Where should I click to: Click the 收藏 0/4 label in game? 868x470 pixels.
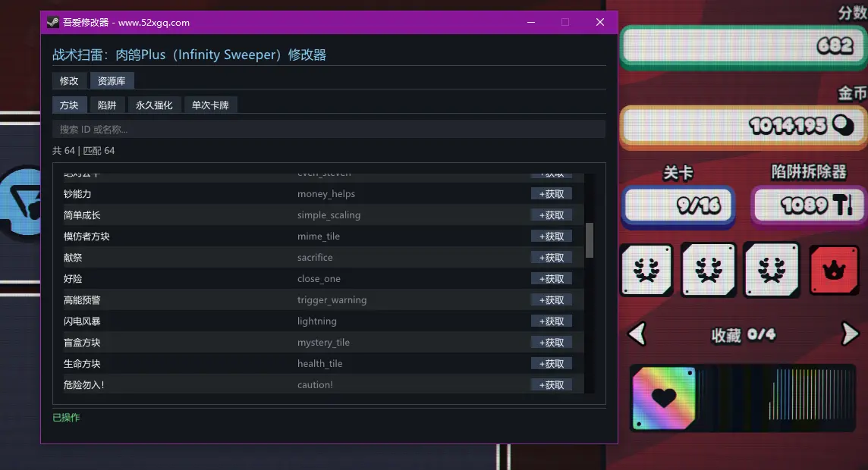[x=743, y=335]
